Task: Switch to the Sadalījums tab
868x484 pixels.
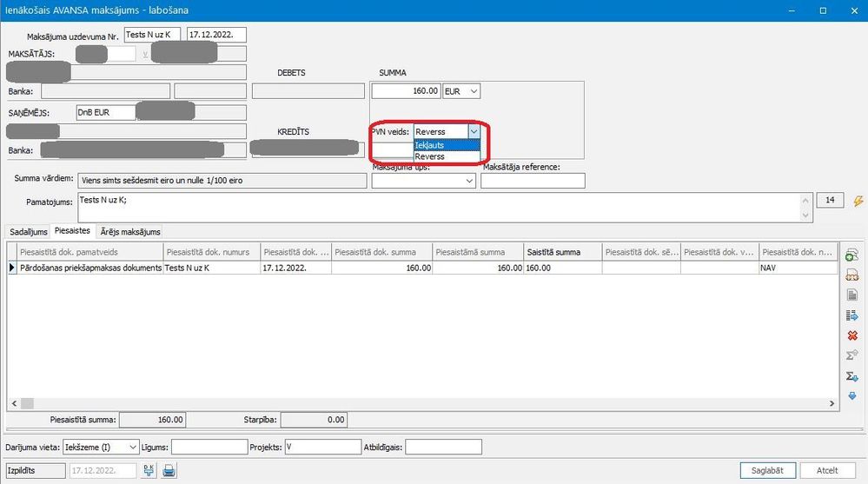Action: (28, 231)
